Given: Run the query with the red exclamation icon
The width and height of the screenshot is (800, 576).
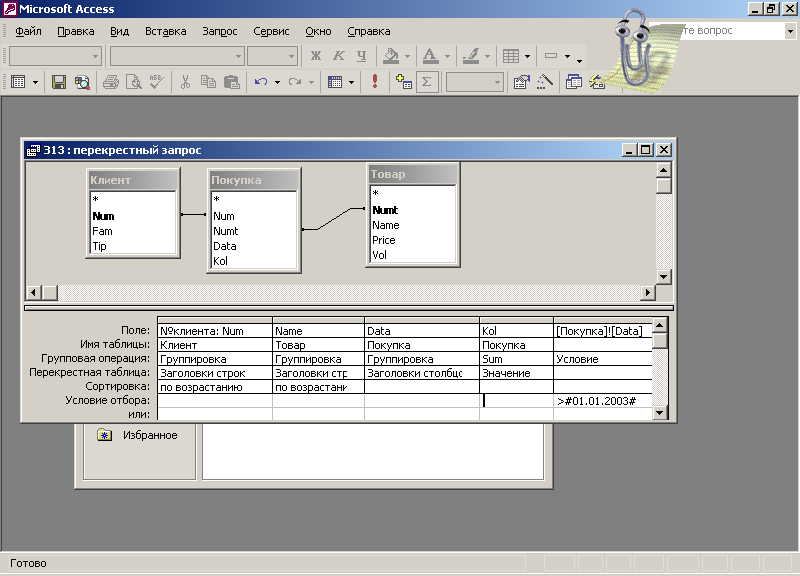Looking at the screenshot, I should pos(375,82).
